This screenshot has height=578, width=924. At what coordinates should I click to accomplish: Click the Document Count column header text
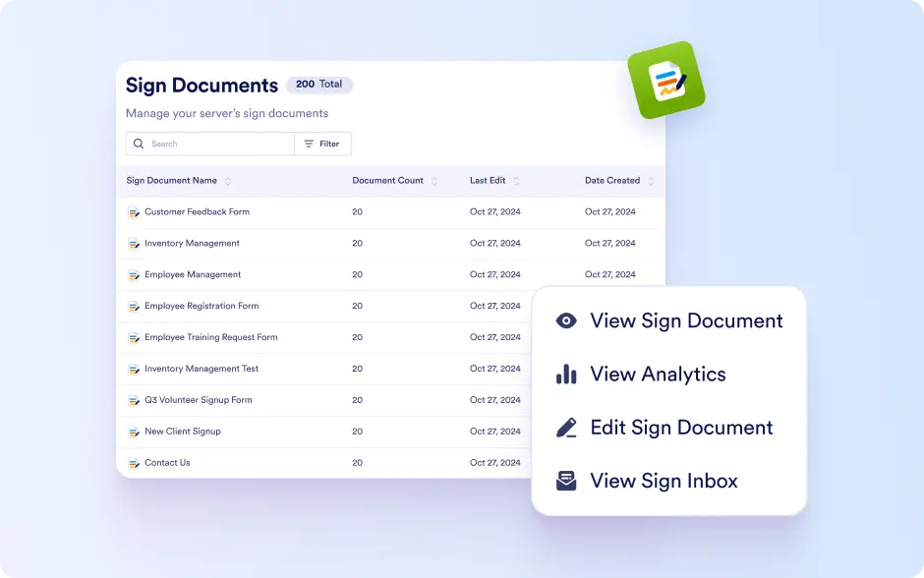(x=387, y=180)
